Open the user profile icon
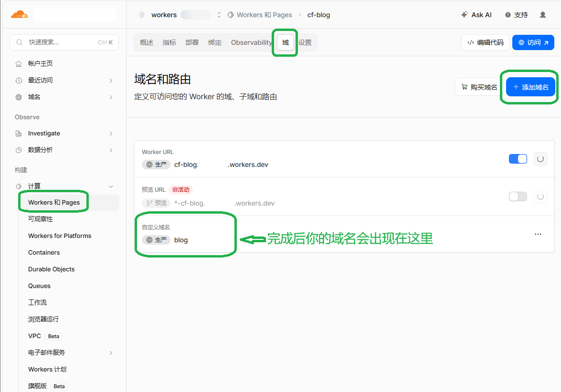 point(543,15)
